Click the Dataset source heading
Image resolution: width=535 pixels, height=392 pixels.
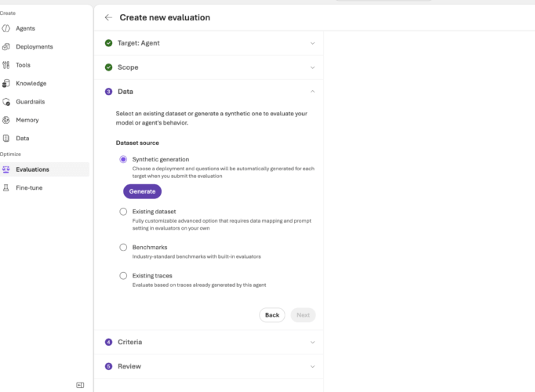tap(137, 143)
